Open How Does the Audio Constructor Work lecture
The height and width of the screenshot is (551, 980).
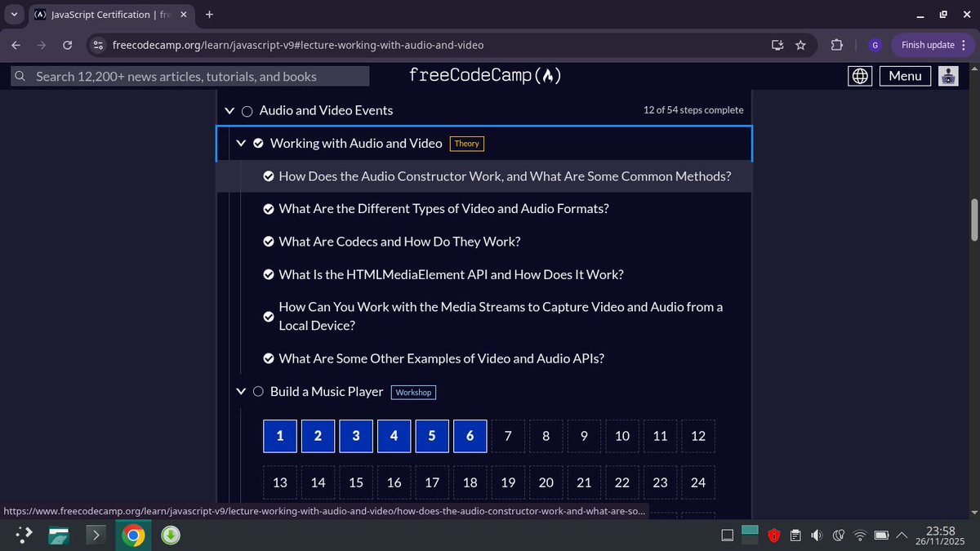(505, 176)
